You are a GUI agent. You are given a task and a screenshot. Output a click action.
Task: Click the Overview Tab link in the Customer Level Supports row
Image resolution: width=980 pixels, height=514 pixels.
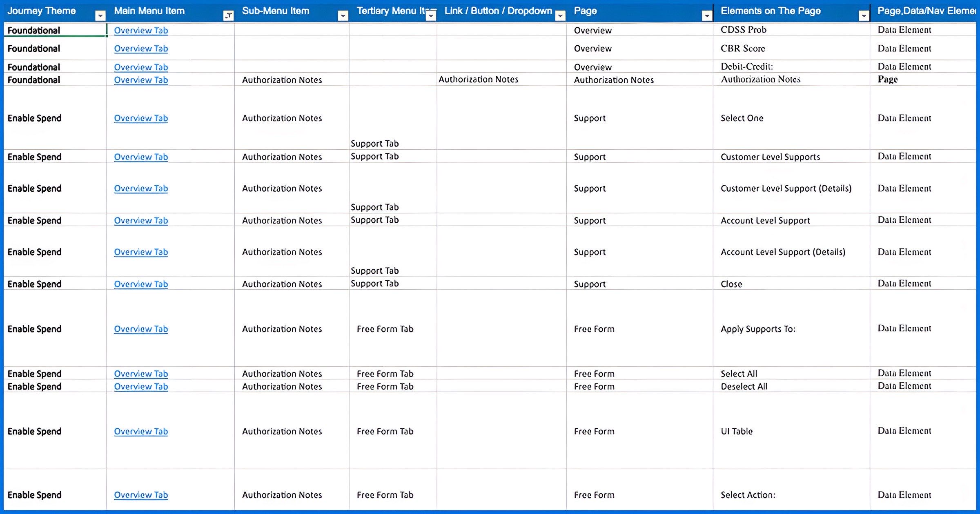(x=141, y=157)
